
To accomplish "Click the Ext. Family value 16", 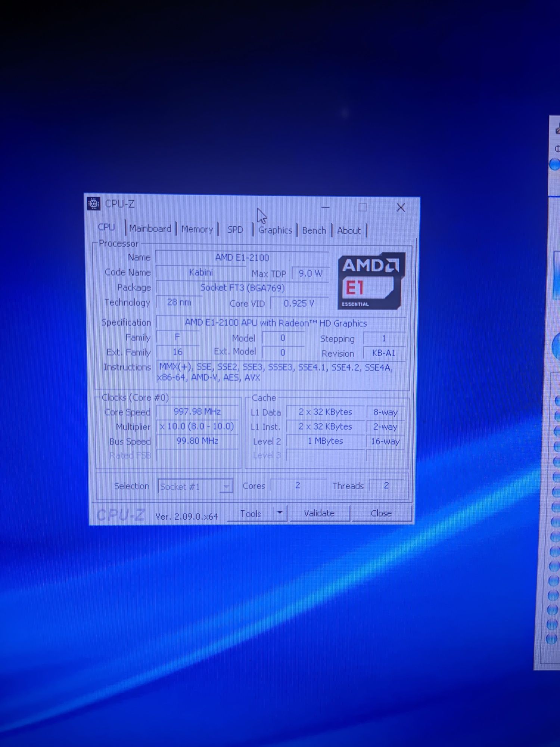I will 178,352.
